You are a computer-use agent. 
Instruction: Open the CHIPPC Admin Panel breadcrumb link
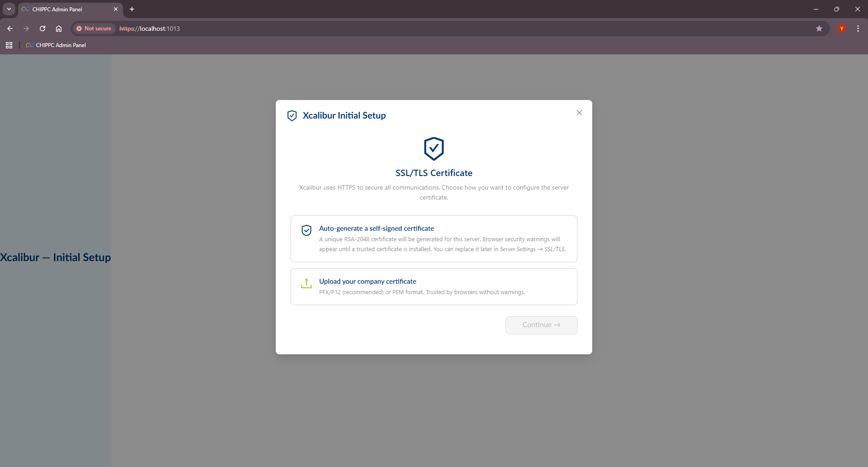pos(61,45)
